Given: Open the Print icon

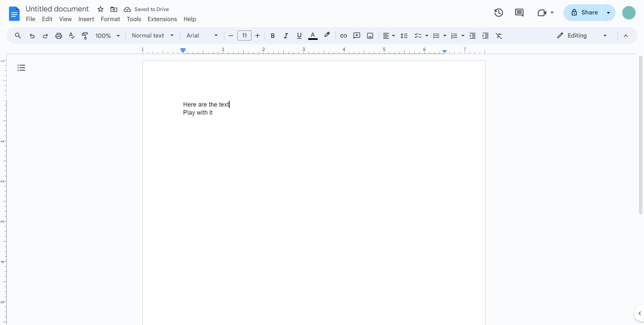Looking at the screenshot, I should [59, 36].
